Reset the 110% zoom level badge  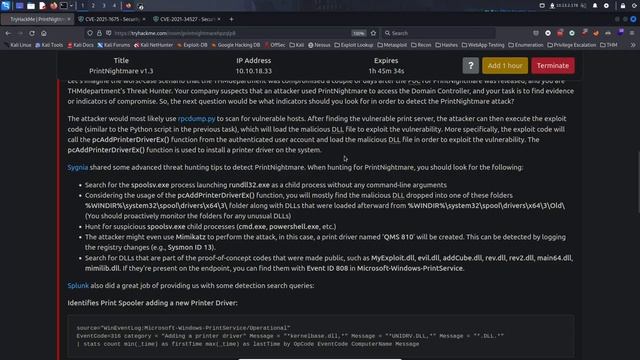point(358,33)
